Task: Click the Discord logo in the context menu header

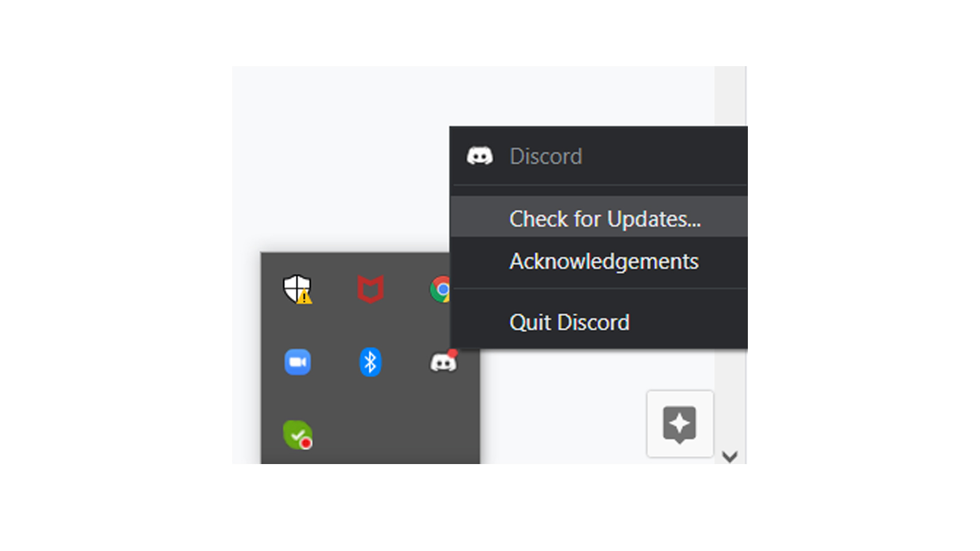Action: pyautogui.click(x=480, y=156)
